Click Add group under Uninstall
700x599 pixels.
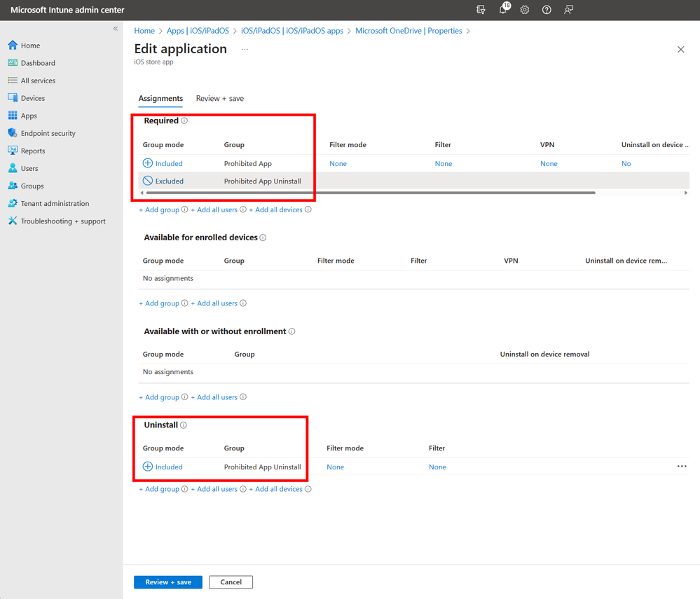click(159, 489)
